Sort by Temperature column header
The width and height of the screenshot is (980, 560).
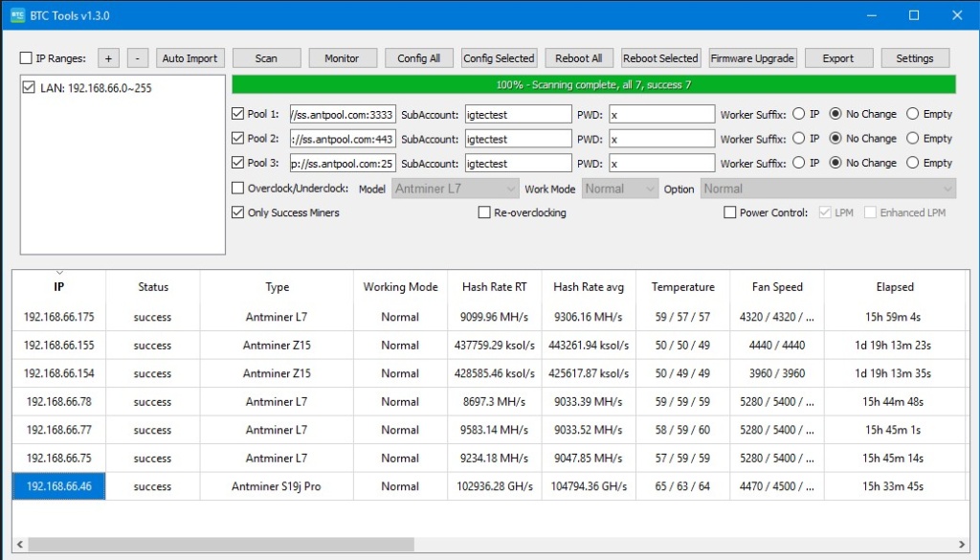point(682,286)
